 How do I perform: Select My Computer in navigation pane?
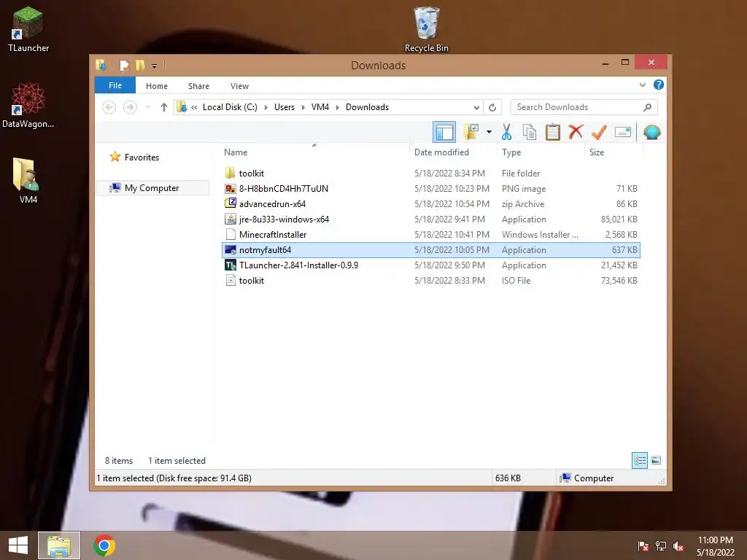tap(152, 187)
